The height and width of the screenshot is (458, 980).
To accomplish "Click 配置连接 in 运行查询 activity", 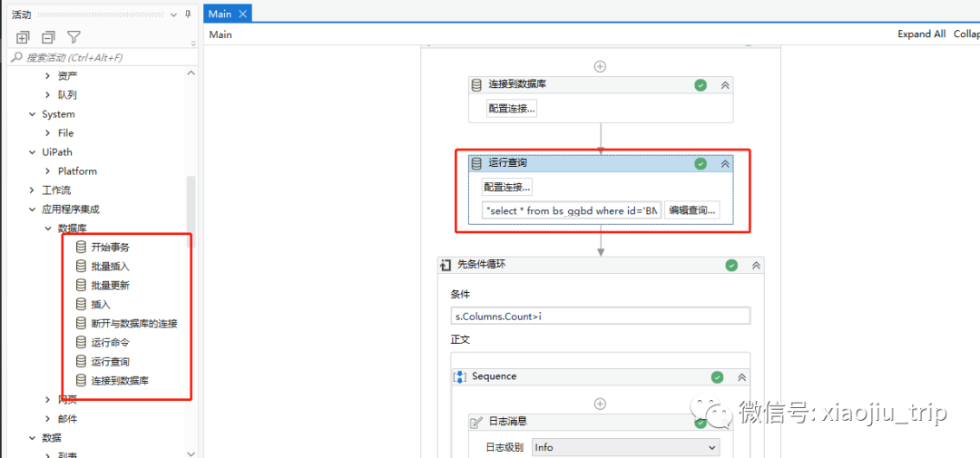I will point(507,187).
